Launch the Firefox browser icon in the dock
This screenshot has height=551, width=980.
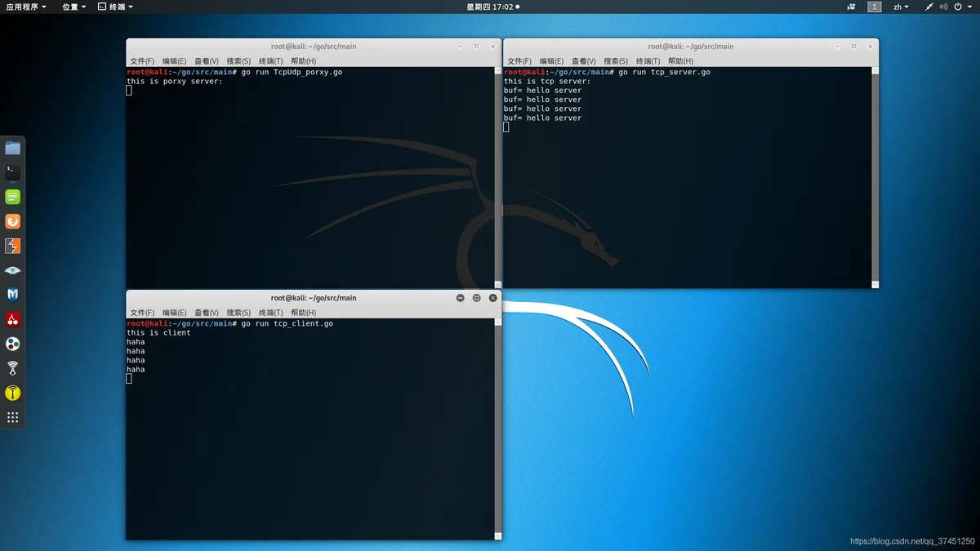click(x=12, y=221)
